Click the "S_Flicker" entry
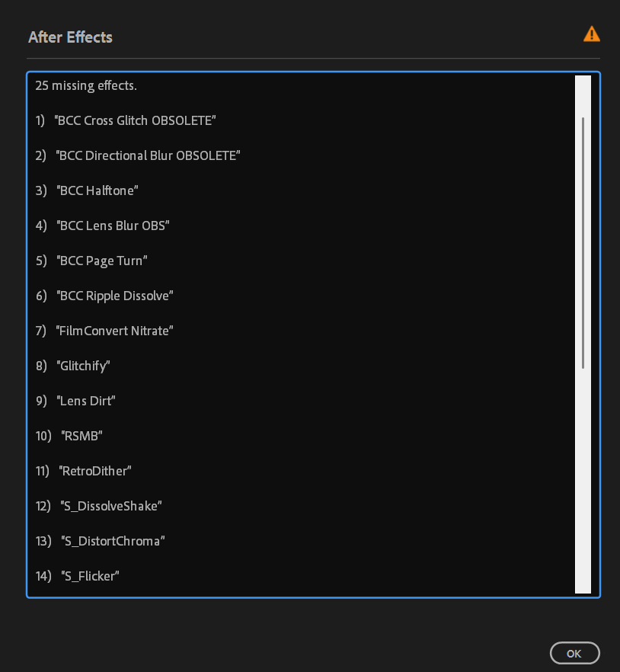This screenshot has width=620, height=672. [91, 576]
